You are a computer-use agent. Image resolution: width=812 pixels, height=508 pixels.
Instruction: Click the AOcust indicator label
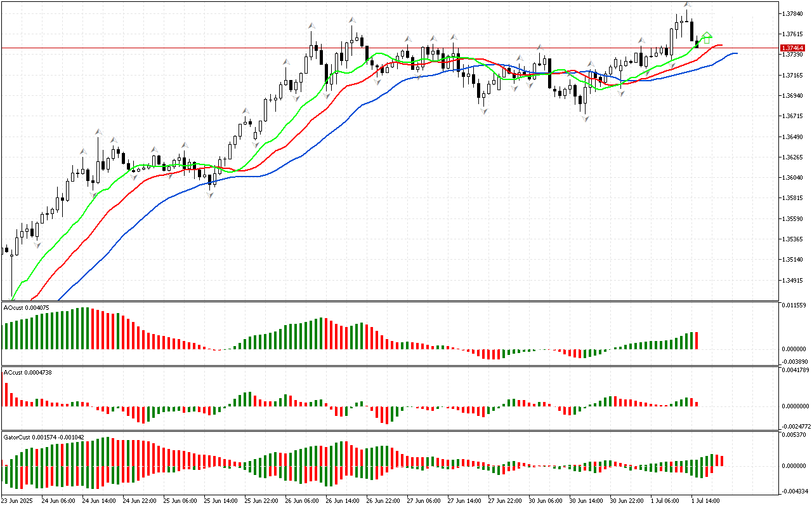25,307
